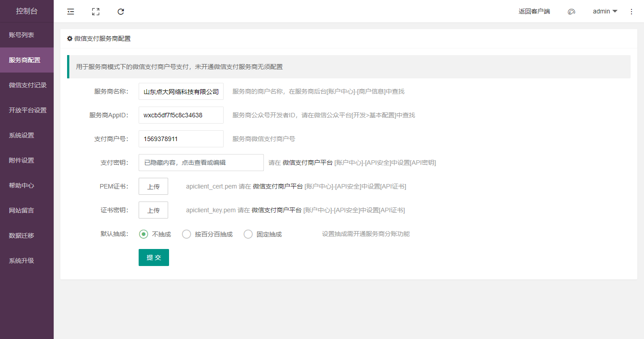Image resolution: width=644 pixels, height=339 pixels.
Task: Select the 固定抽成 radio option
Action: (263, 234)
